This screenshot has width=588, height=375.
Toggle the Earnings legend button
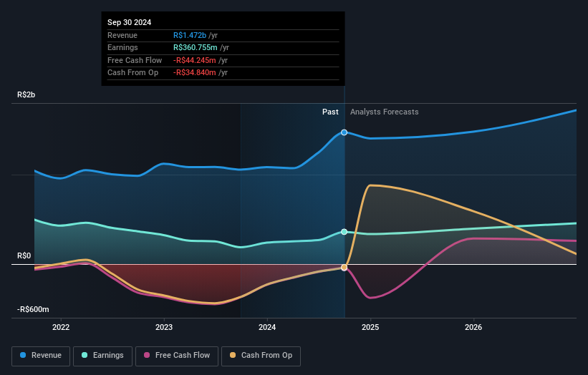pyautogui.click(x=102, y=356)
